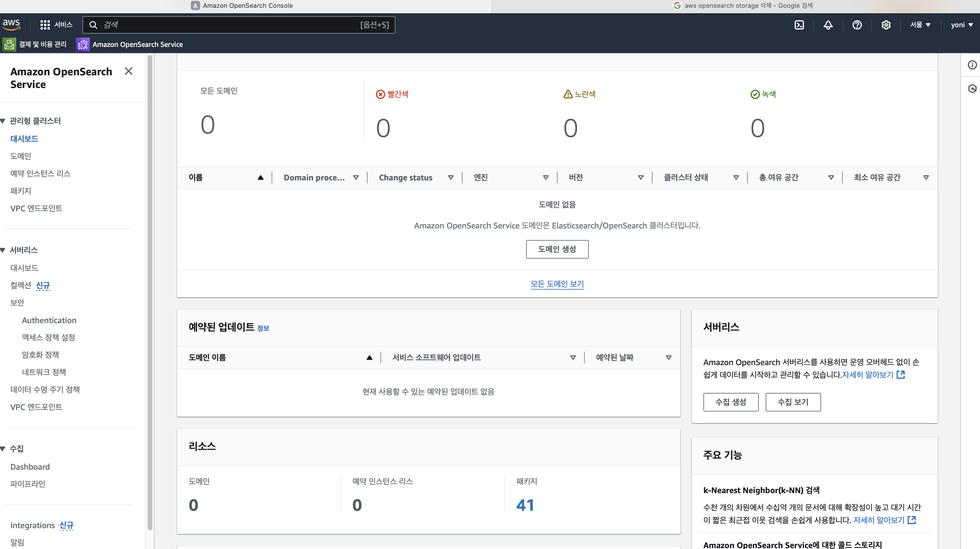Click the 모든 도메인 보기 link

click(557, 284)
